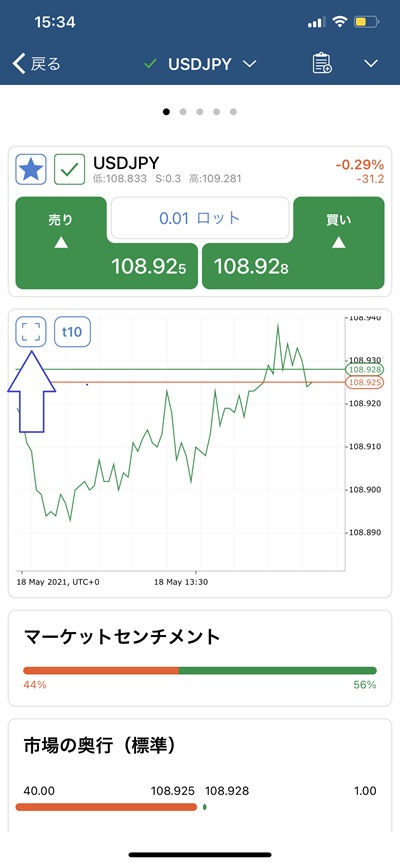Open the top-right chevron menu
The height and width of the screenshot is (865, 400).
(371, 64)
